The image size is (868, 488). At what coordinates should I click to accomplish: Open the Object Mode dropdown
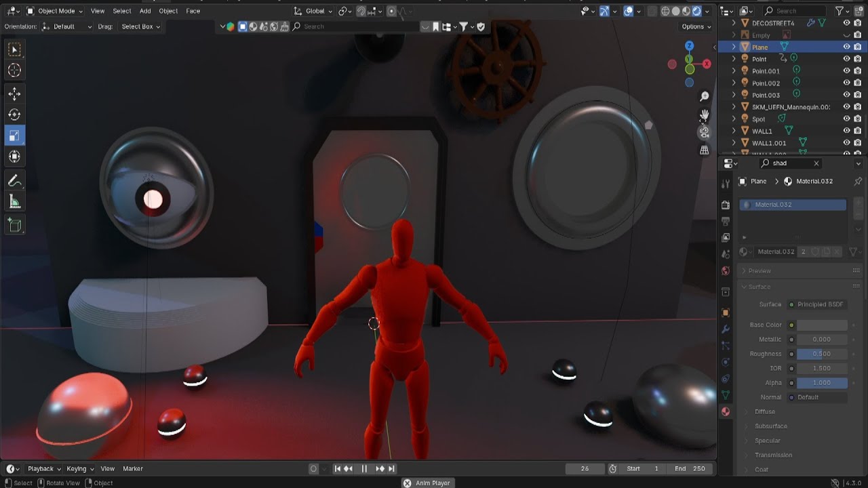tap(54, 11)
